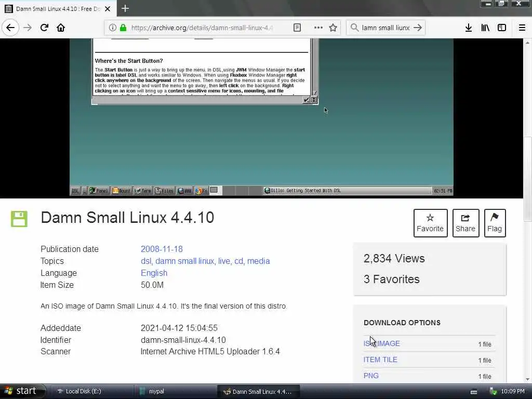Select Damn Small Linux taskbar button
This screenshot has height=399, width=532.
258,391
